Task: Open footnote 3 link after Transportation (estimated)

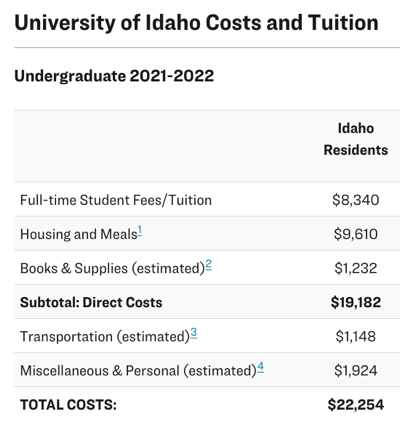Action: 194,333
